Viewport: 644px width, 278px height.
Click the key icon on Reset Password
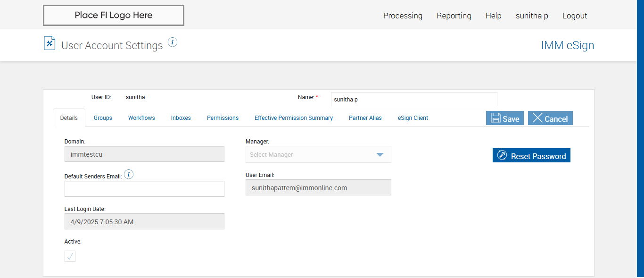(502, 156)
